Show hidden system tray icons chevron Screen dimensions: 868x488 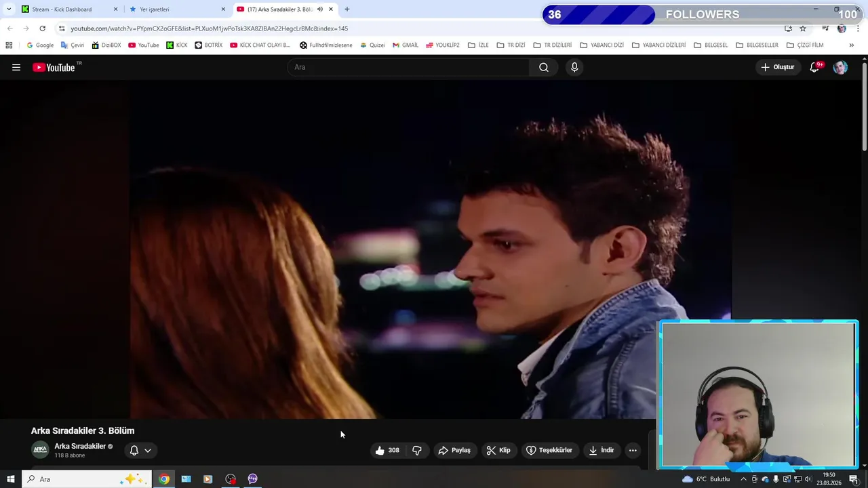coord(743,479)
